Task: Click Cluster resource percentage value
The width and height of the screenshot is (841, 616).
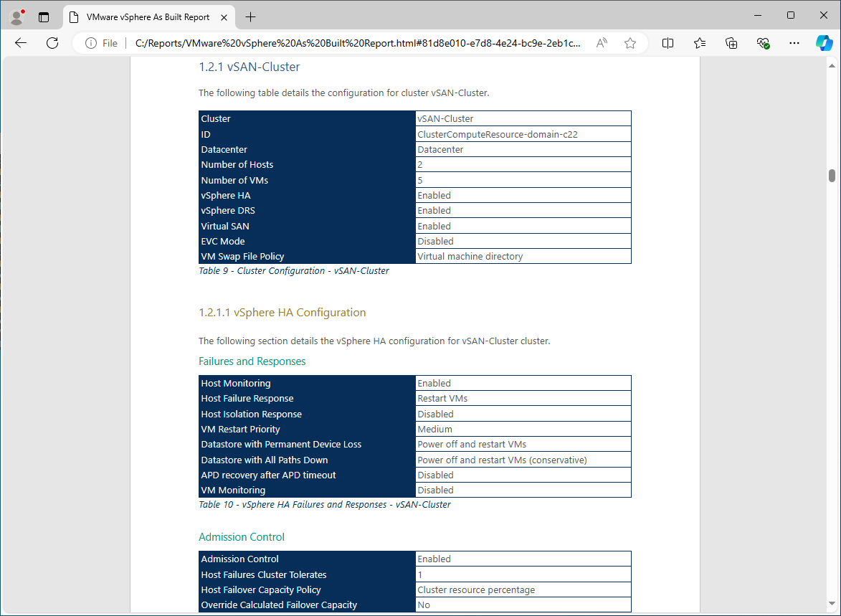Action: 476,589
